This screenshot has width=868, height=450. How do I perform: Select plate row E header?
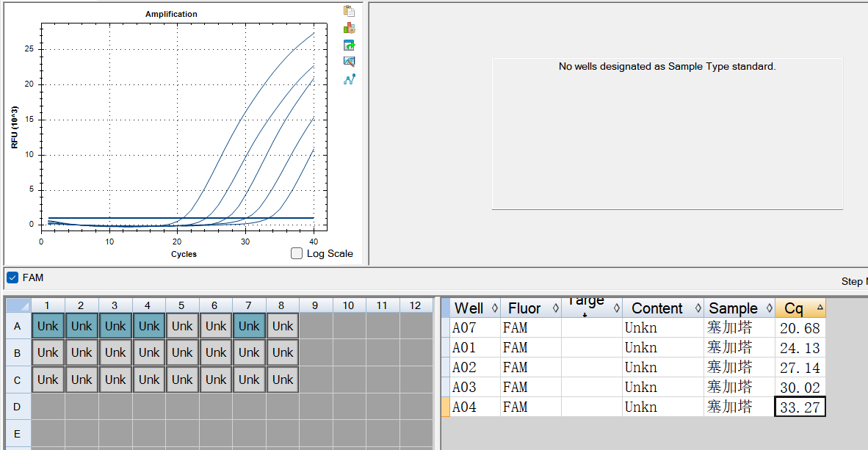pyautogui.click(x=18, y=434)
